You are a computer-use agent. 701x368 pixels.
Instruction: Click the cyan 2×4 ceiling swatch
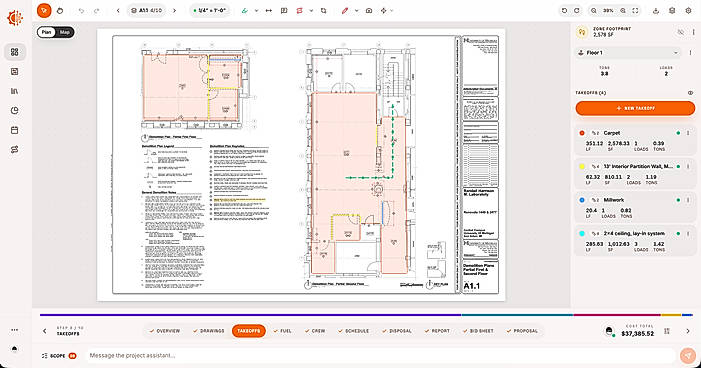click(582, 233)
